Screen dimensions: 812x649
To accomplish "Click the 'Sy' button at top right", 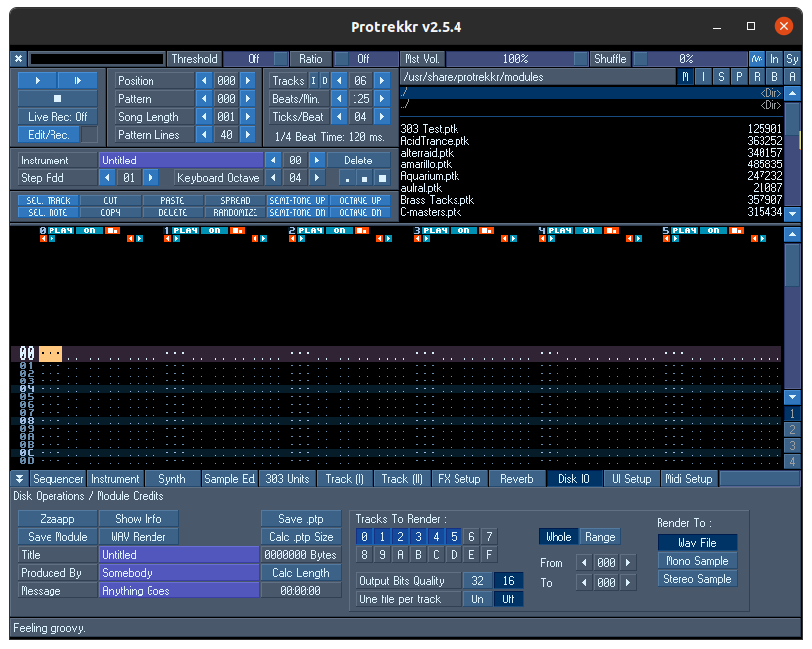I will tap(792, 59).
